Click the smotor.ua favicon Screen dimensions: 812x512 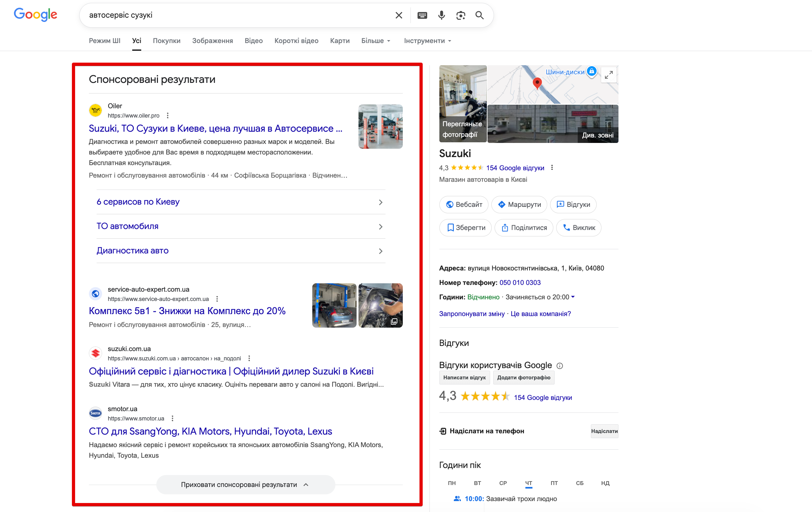click(x=95, y=413)
